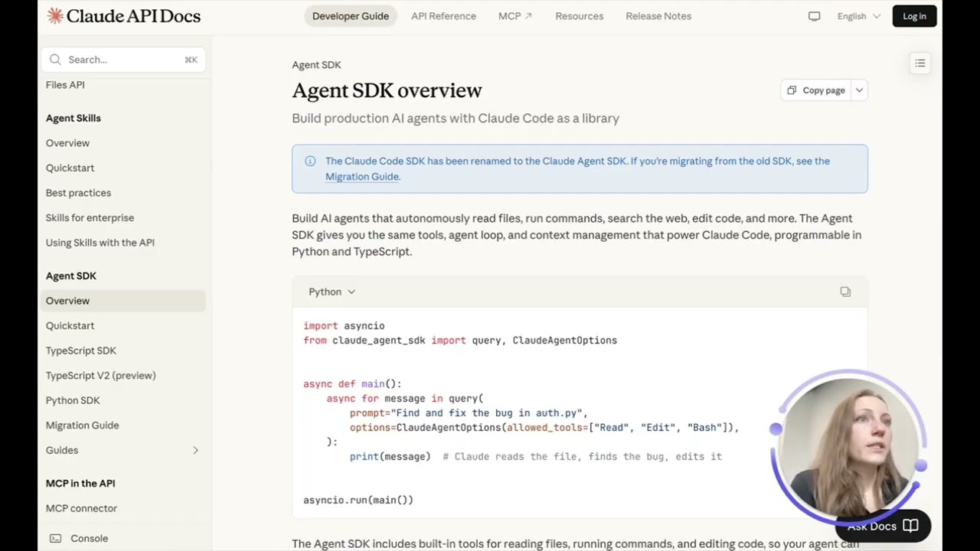Open the Copy page options dropdown arrow

pos(859,90)
